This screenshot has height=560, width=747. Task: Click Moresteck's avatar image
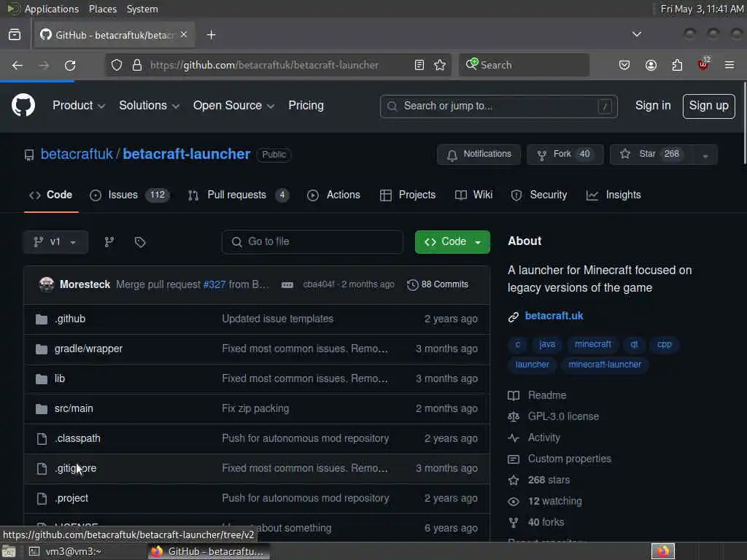click(x=47, y=284)
